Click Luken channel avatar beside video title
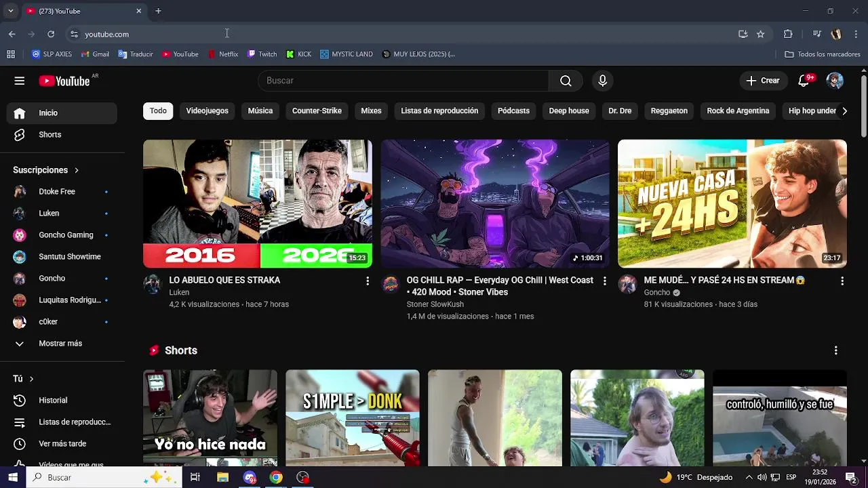This screenshot has height=488, width=868. click(152, 284)
